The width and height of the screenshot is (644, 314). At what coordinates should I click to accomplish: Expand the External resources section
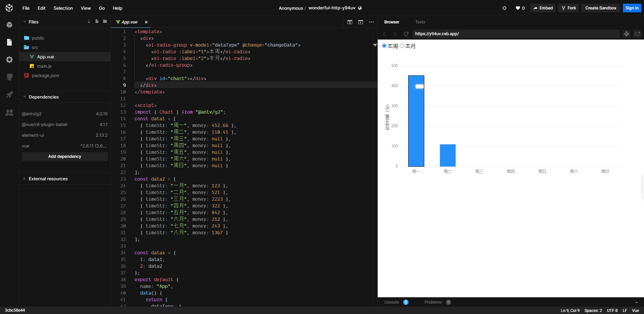coord(24,179)
